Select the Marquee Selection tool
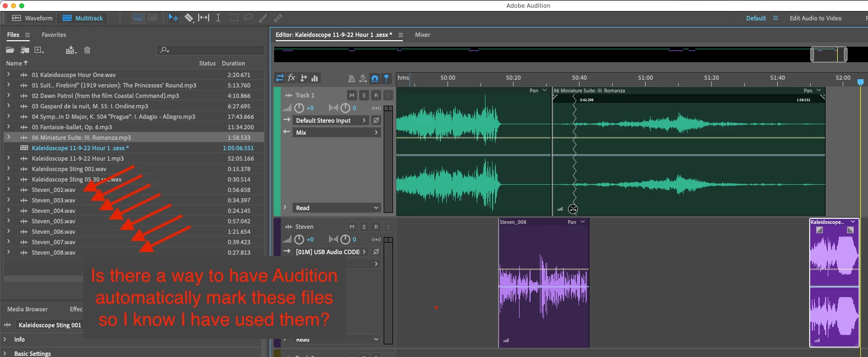The width and height of the screenshot is (868, 357). pos(234,18)
